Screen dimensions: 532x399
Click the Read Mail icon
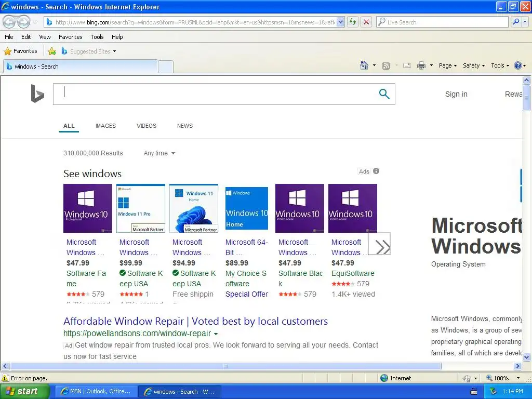(x=407, y=65)
